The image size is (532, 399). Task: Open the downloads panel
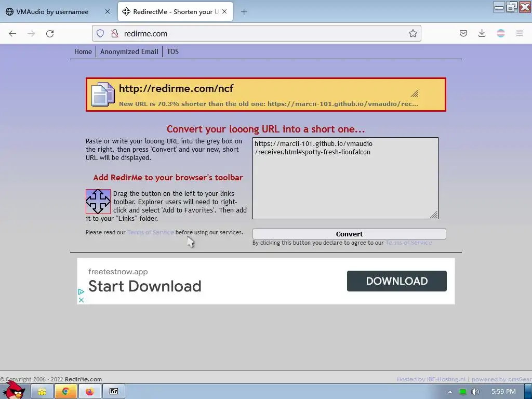pos(482,33)
